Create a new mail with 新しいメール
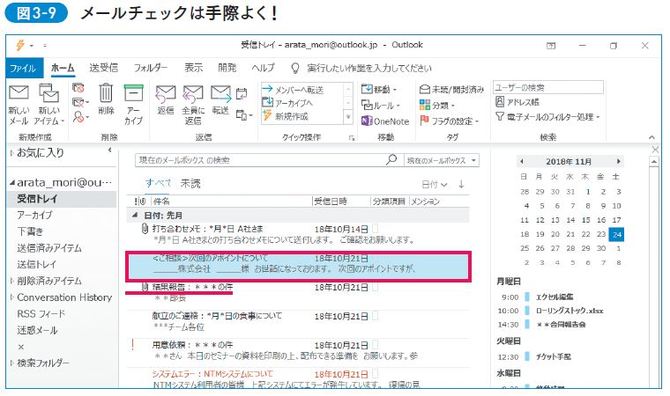The width and height of the screenshot is (670, 396). (x=19, y=105)
